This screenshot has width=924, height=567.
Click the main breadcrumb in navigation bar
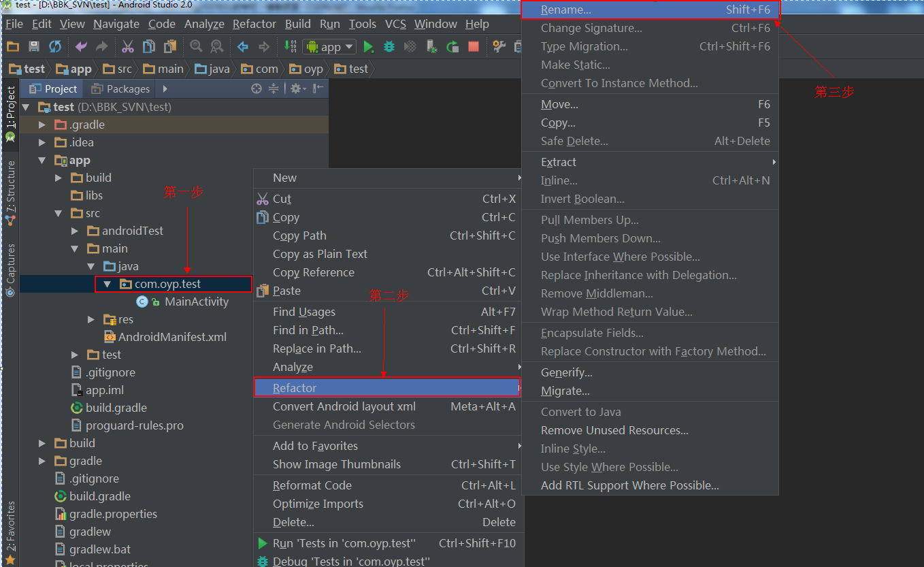(164, 69)
